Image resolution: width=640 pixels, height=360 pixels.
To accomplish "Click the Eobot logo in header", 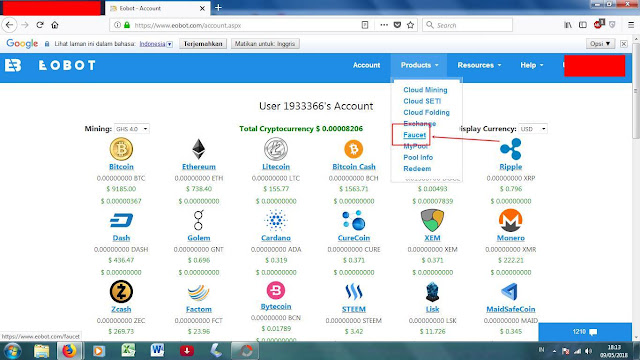I will 50,65.
